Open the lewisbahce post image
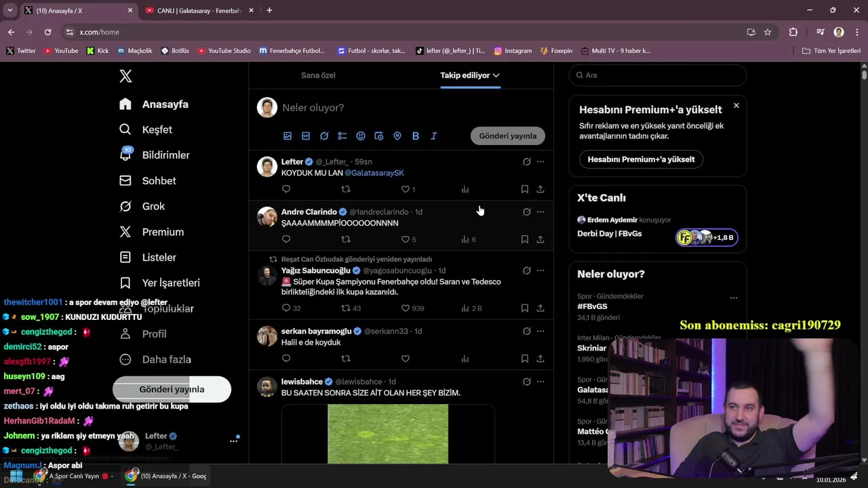 click(x=388, y=434)
